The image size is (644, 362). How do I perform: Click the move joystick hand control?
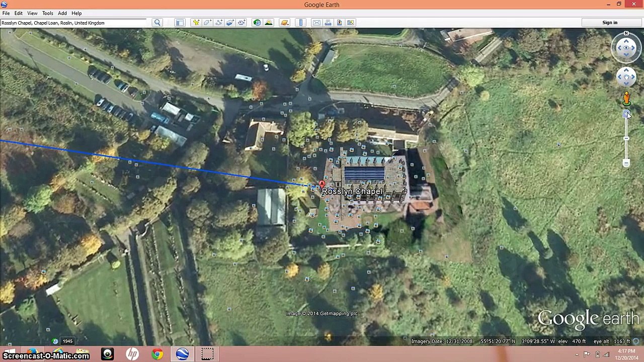(626, 77)
